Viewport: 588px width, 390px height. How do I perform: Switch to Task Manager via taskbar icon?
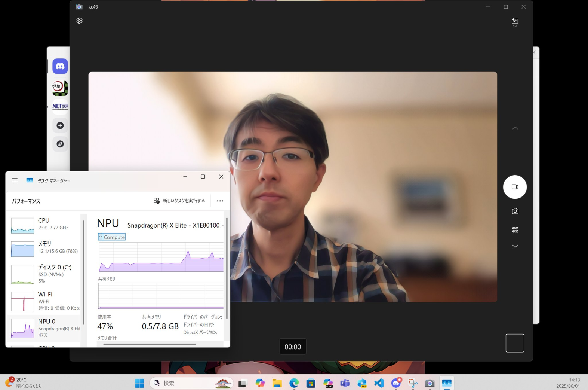pos(447,383)
